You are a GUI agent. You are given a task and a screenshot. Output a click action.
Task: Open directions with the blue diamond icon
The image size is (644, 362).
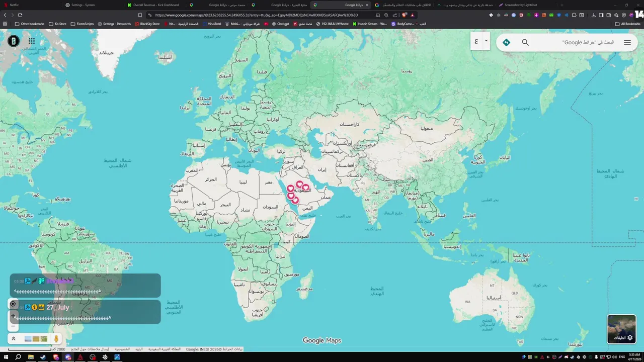tap(507, 42)
